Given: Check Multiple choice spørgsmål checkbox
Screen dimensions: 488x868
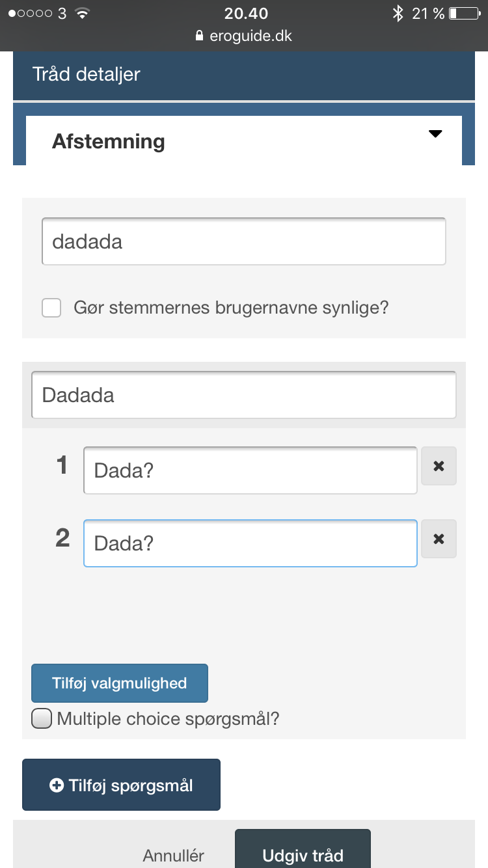Looking at the screenshot, I should [41, 719].
